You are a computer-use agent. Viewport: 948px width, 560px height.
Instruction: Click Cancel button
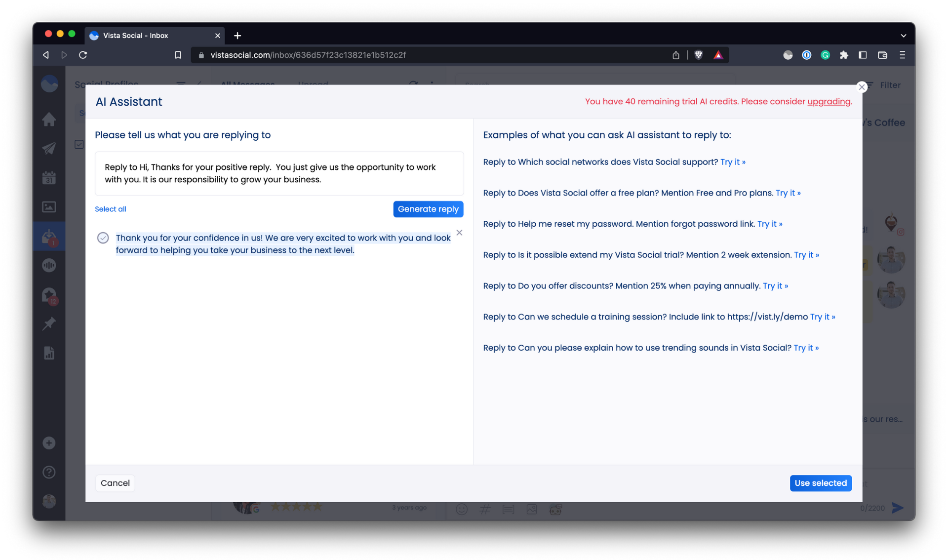(x=115, y=483)
